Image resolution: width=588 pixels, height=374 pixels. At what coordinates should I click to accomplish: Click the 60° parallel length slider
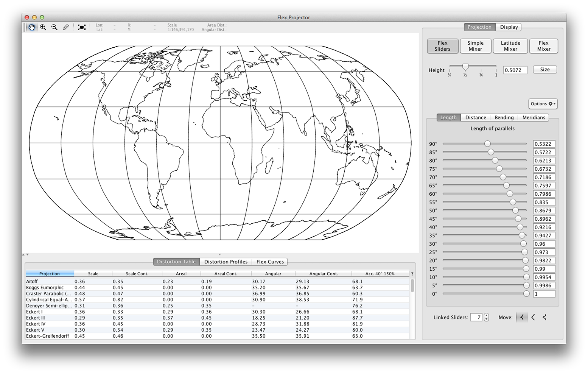pyautogui.click(x=484, y=194)
